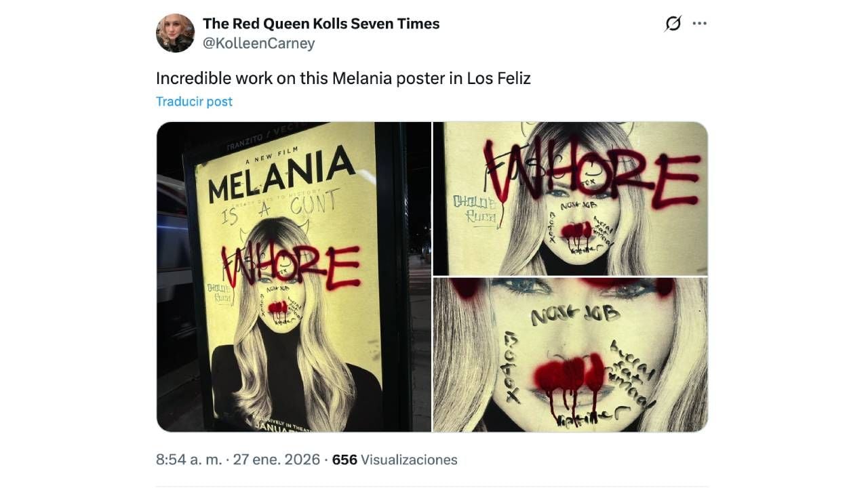Click the "Visualizaciones" label

click(409, 460)
